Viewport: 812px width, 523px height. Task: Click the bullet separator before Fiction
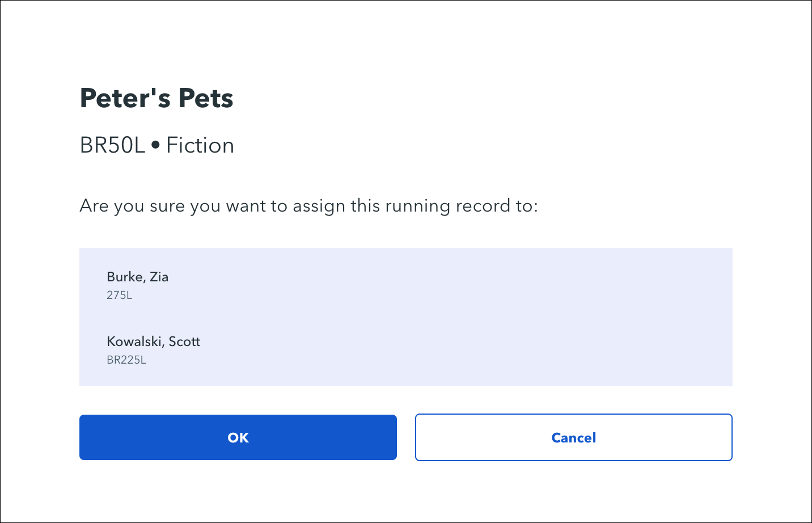156,146
